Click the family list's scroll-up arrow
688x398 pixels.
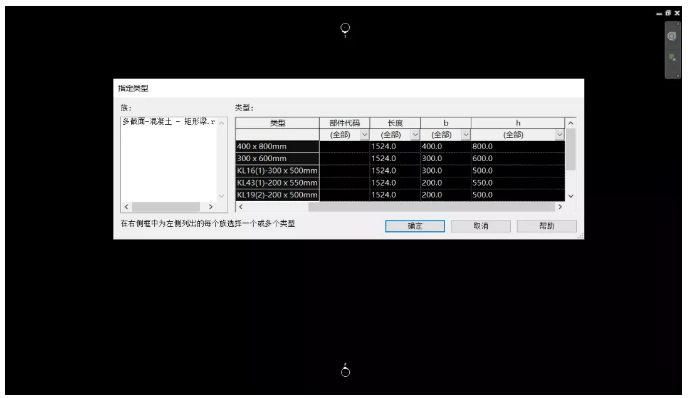click(x=222, y=123)
